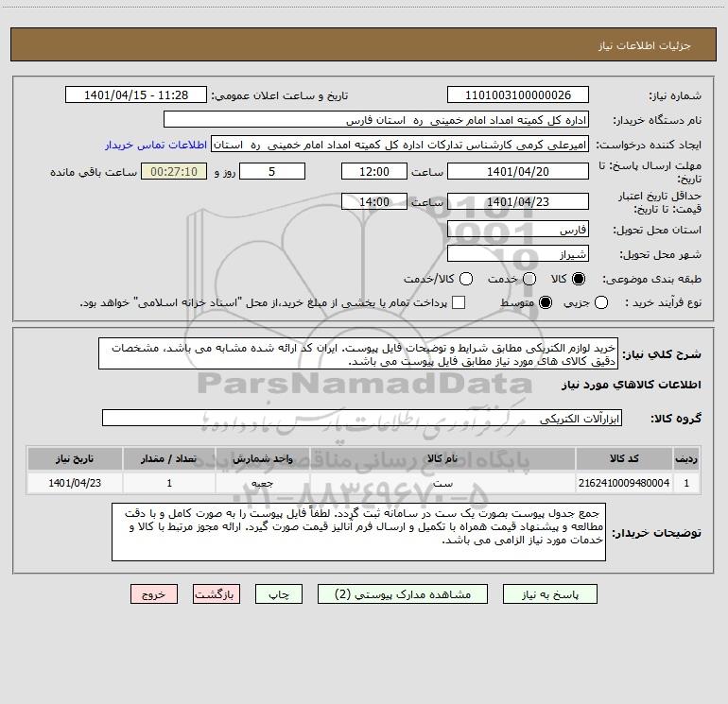Click the توضیحات خریدار label
The image size is (728, 704).
click(x=656, y=533)
